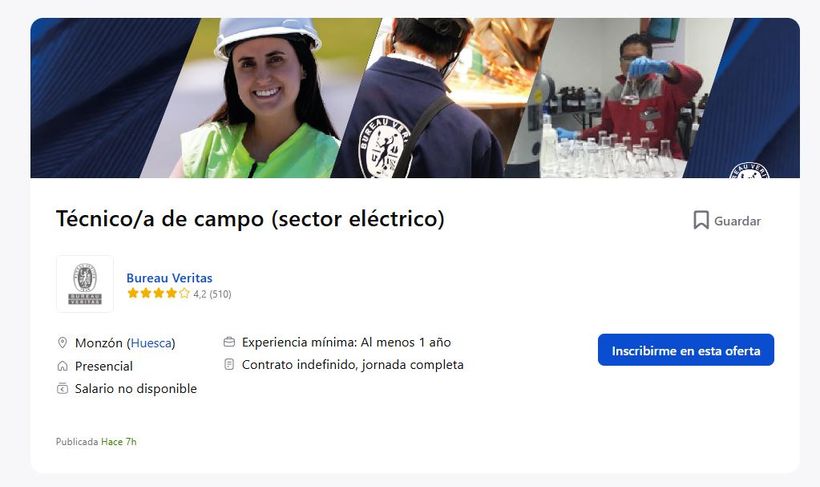820x487 pixels.
Task: Click the briefcase icon beside Experiencia mínima
Action: pyautogui.click(x=229, y=342)
